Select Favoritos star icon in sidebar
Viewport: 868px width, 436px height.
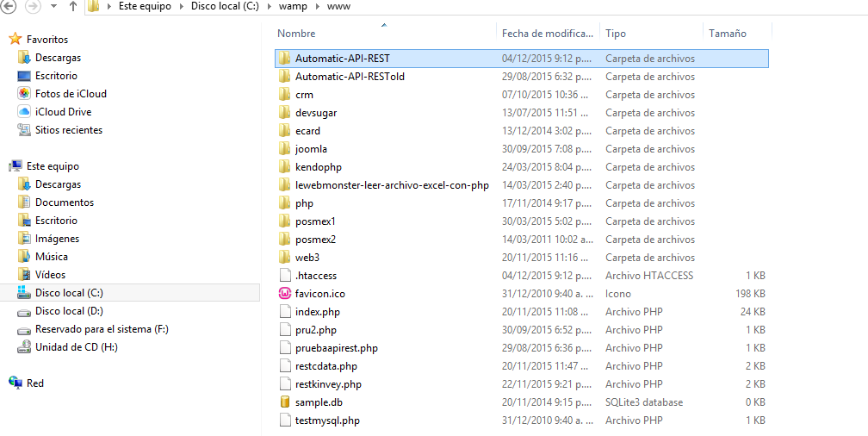(x=15, y=40)
